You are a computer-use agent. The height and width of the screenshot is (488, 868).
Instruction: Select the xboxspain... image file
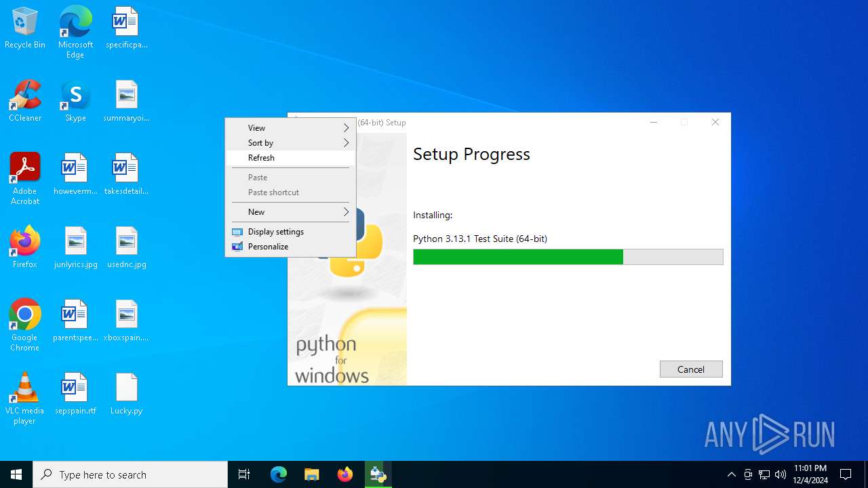pyautogui.click(x=126, y=321)
